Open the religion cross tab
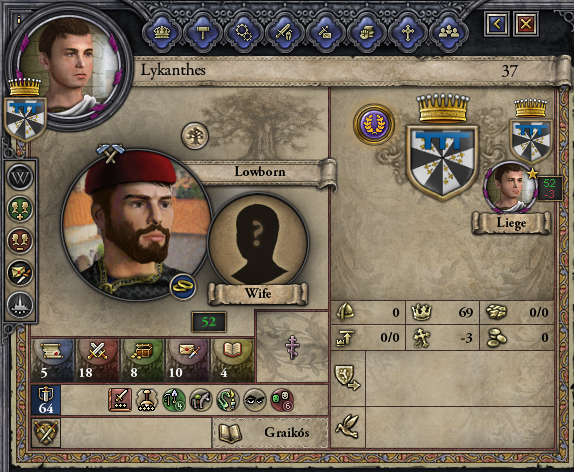The image size is (574, 472). pos(407,33)
